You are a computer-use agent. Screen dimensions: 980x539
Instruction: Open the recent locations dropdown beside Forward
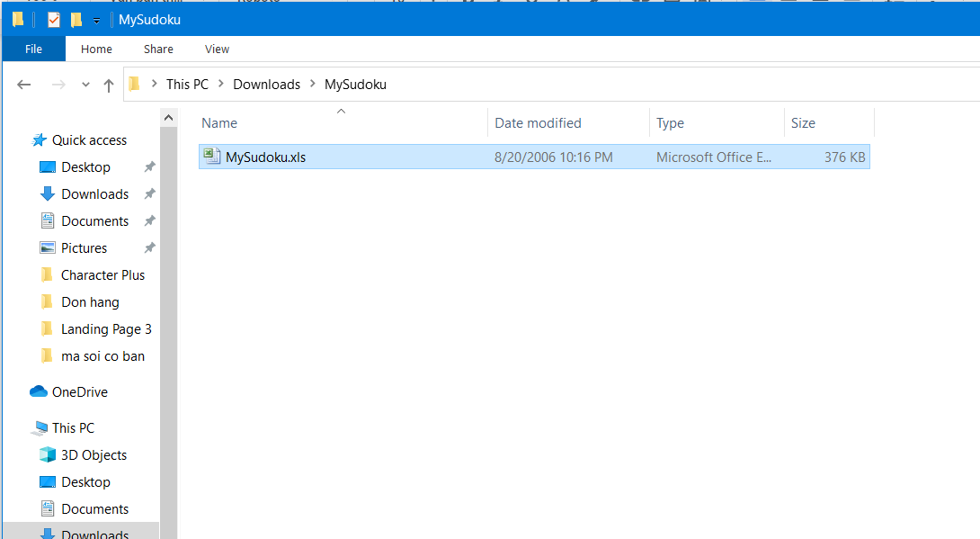pos(85,84)
